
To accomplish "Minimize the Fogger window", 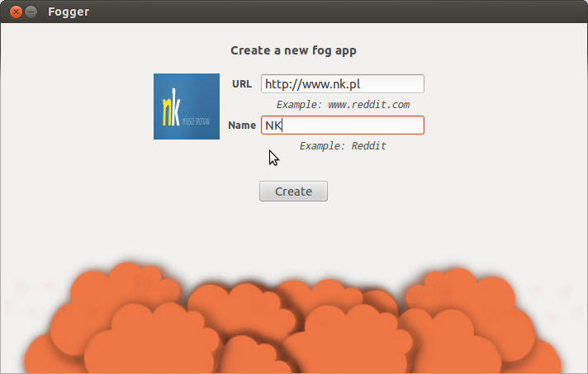I will click(31, 12).
